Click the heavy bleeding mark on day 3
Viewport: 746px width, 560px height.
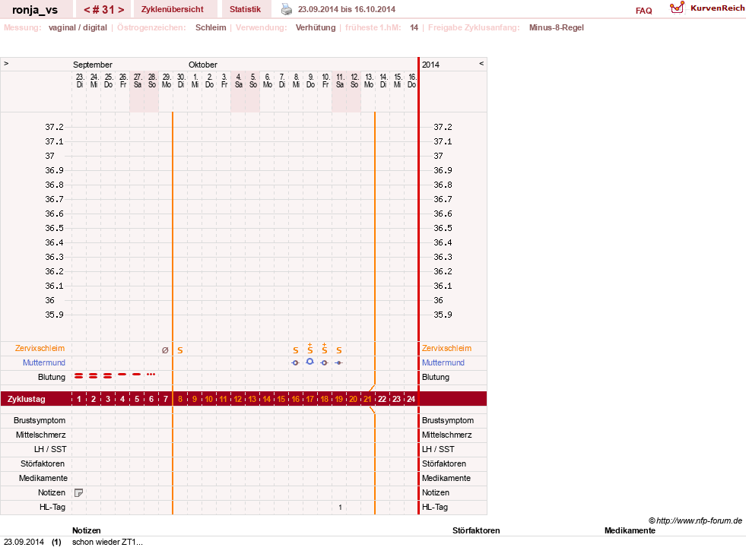point(107,376)
